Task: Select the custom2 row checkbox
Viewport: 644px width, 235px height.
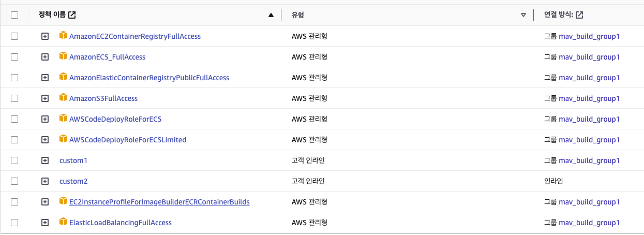Action: coord(14,181)
